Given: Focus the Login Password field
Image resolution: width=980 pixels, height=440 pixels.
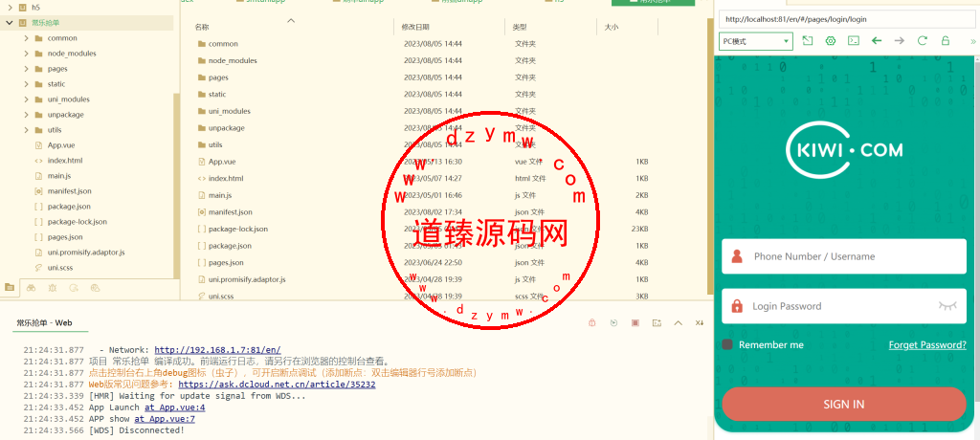Looking at the screenshot, I should pyautogui.click(x=844, y=306).
